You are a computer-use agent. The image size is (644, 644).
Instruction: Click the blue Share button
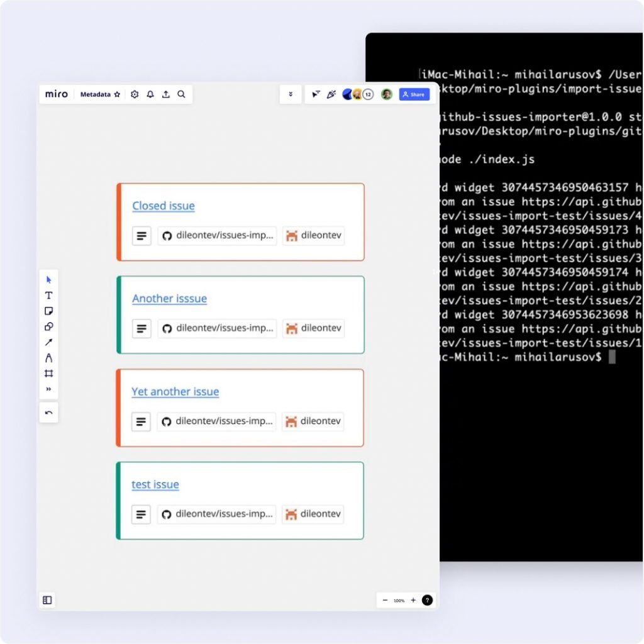coord(414,94)
